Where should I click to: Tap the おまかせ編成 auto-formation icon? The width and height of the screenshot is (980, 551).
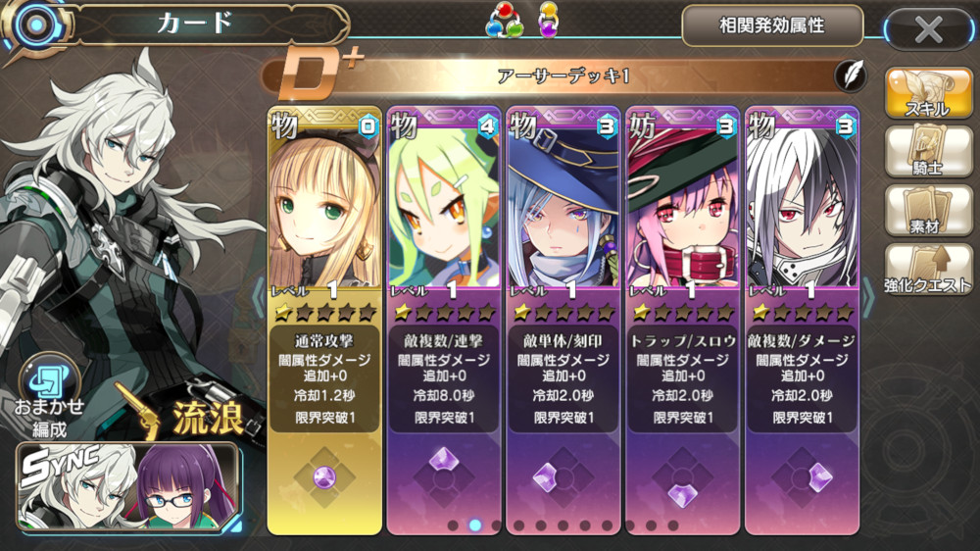coord(49,396)
